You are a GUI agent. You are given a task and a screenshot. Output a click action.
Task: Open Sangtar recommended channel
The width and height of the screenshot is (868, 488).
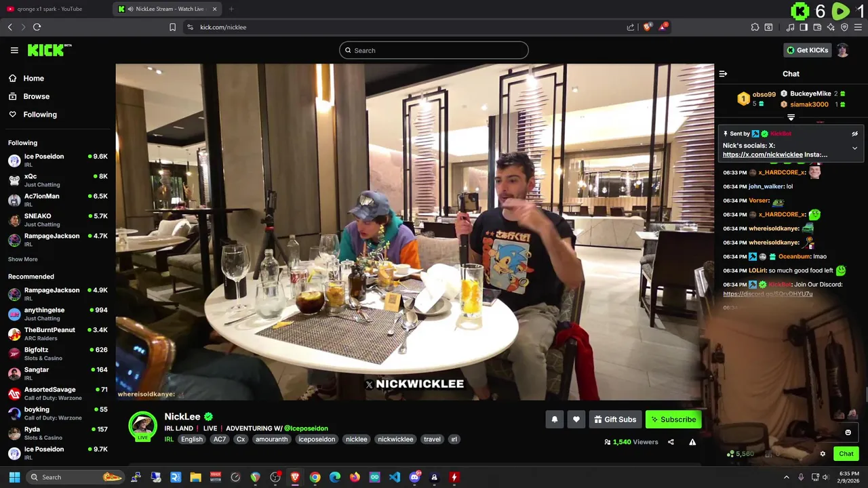[x=58, y=373]
